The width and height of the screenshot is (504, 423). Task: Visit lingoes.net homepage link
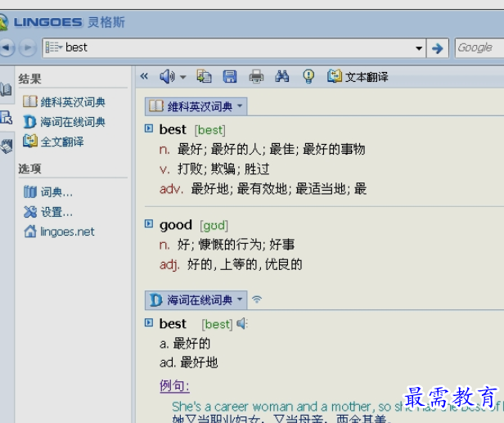coord(59,232)
